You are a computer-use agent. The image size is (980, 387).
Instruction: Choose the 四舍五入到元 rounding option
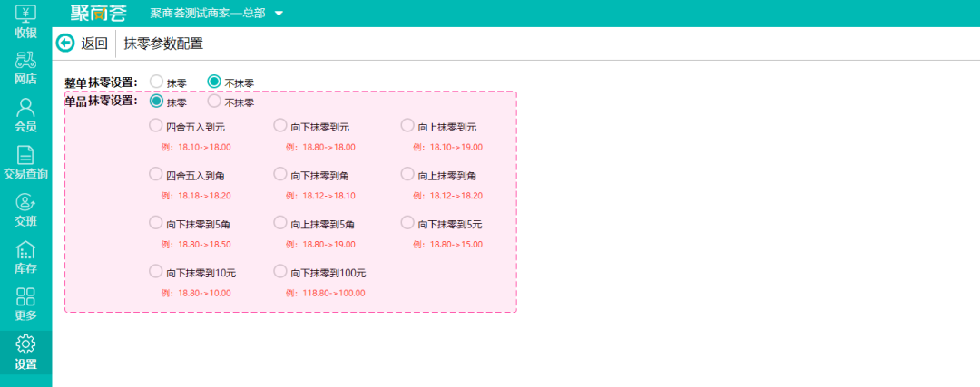click(x=156, y=126)
